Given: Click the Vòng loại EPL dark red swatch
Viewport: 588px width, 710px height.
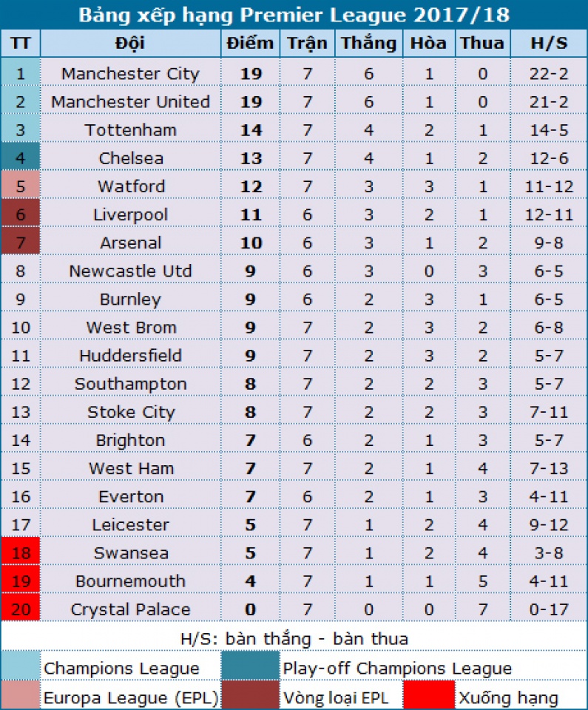Looking at the screenshot, I should [250, 696].
